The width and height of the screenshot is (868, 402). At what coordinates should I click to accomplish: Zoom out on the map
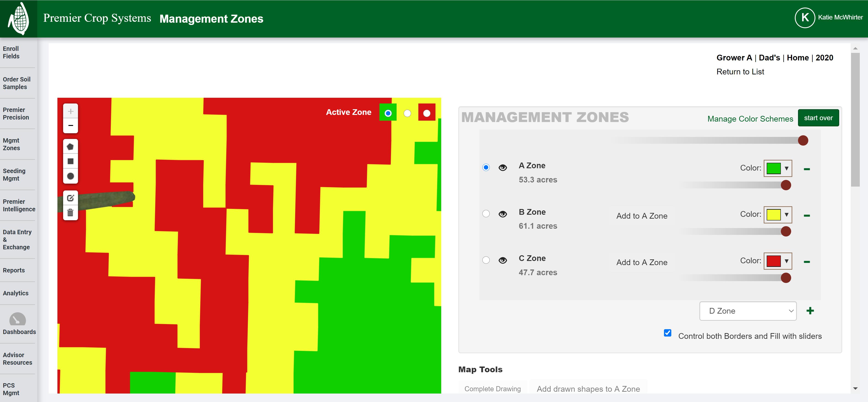70,125
